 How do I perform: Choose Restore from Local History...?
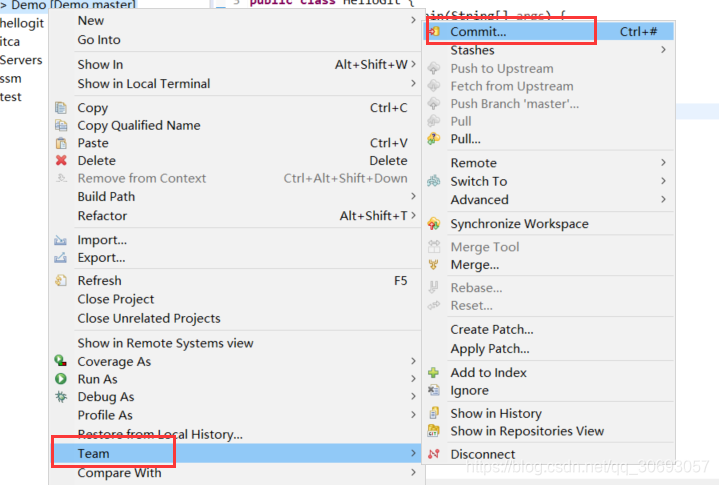[160, 434]
